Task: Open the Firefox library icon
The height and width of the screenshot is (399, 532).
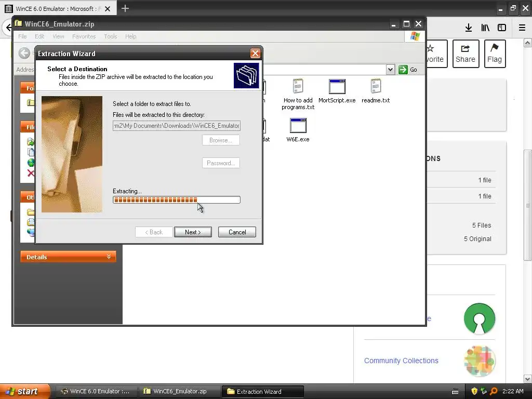Action: pos(485,28)
